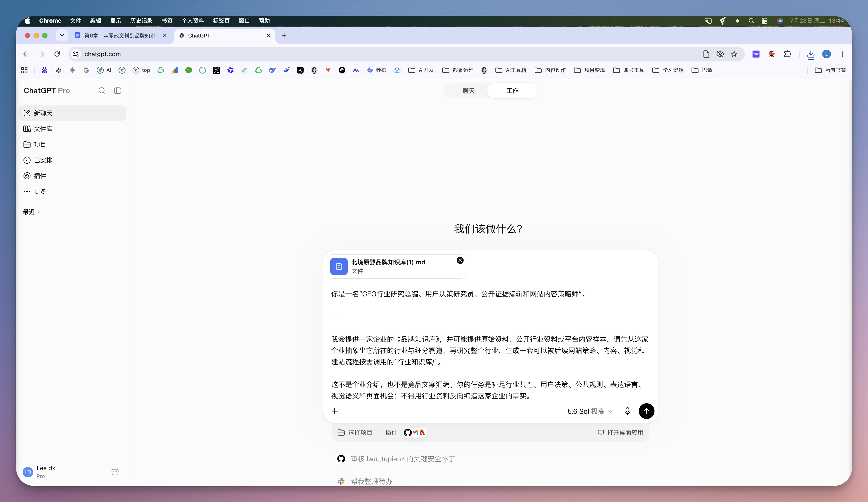Open the 历史记录 menu
This screenshot has height=502, width=868.
tap(141, 21)
